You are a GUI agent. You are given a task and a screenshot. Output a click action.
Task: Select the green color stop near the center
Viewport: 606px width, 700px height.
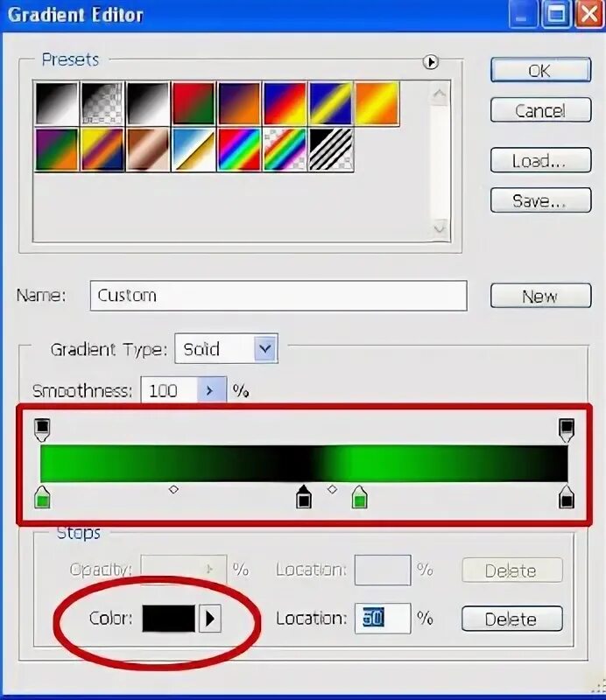click(359, 497)
